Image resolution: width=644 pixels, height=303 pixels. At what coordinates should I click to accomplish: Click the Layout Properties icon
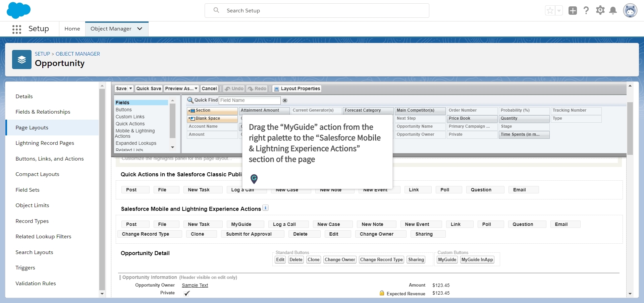coord(277,89)
